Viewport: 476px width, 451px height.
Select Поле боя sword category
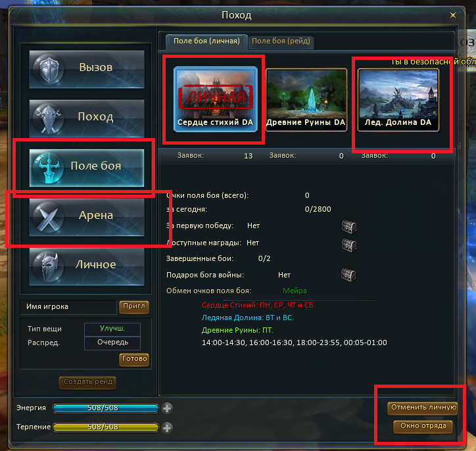coord(87,168)
